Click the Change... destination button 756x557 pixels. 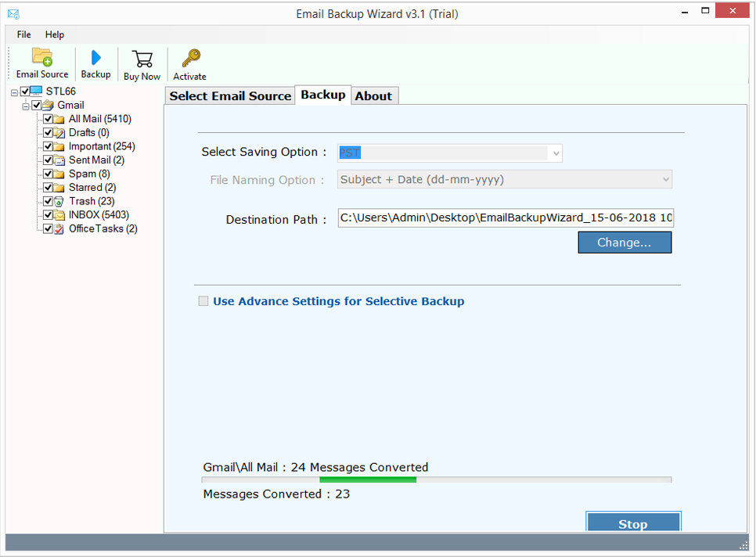click(x=625, y=243)
